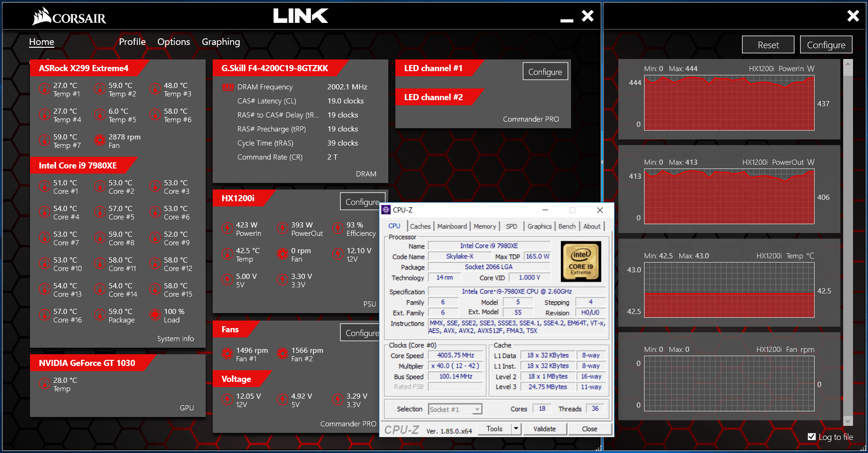
Task: Click Configure in the graph window
Action: tap(826, 45)
